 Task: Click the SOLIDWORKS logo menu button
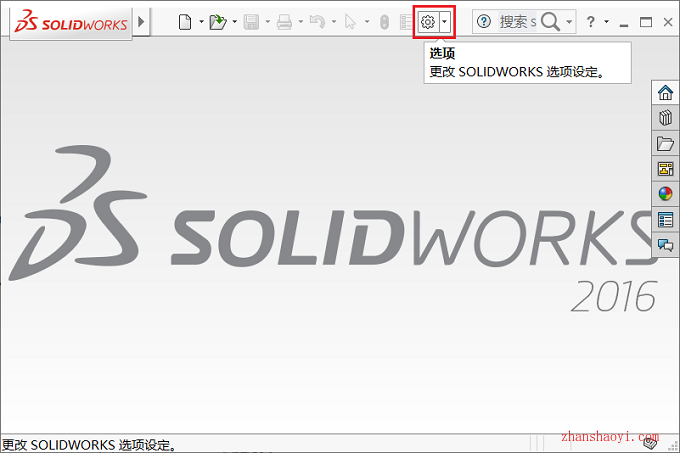[x=71, y=23]
